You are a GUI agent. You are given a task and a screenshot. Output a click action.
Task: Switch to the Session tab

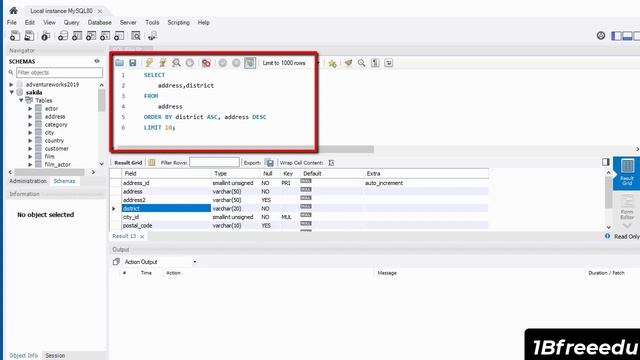(x=55, y=356)
